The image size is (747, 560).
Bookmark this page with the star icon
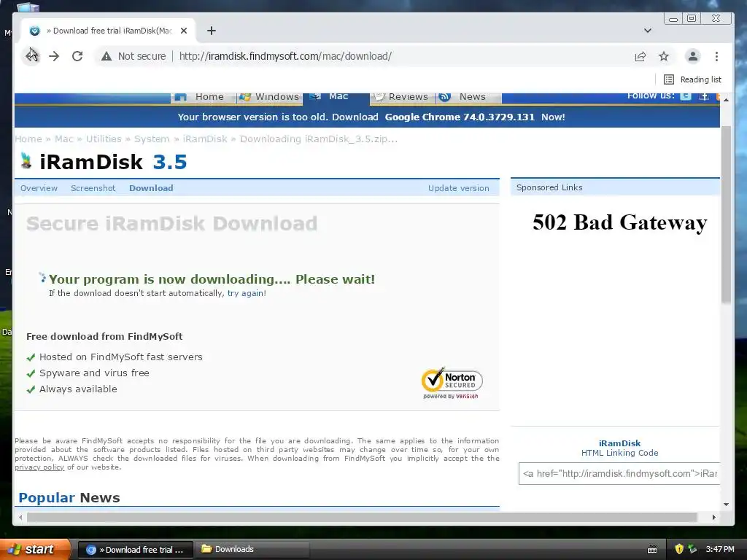pyautogui.click(x=664, y=56)
